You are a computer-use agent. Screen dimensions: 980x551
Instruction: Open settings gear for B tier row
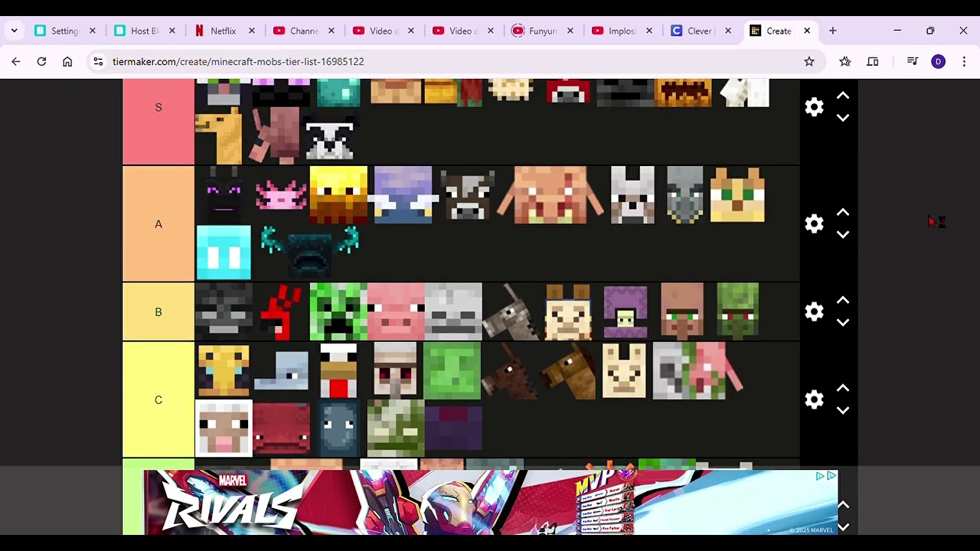(814, 311)
